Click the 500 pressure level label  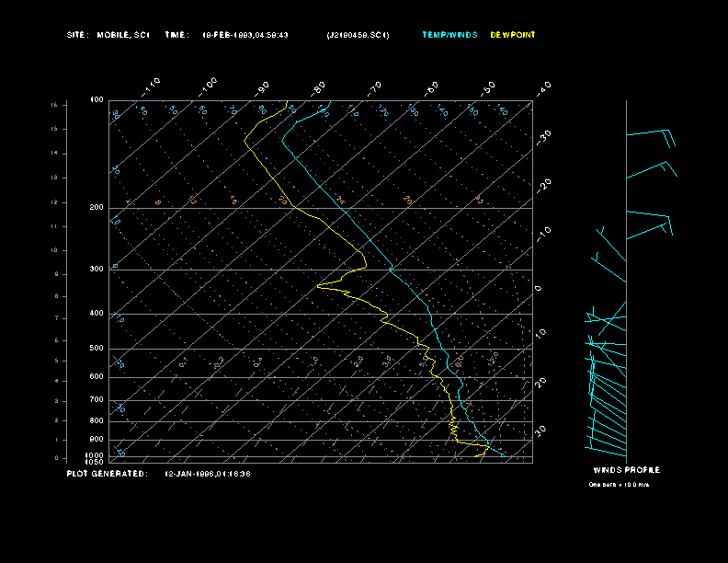96,349
